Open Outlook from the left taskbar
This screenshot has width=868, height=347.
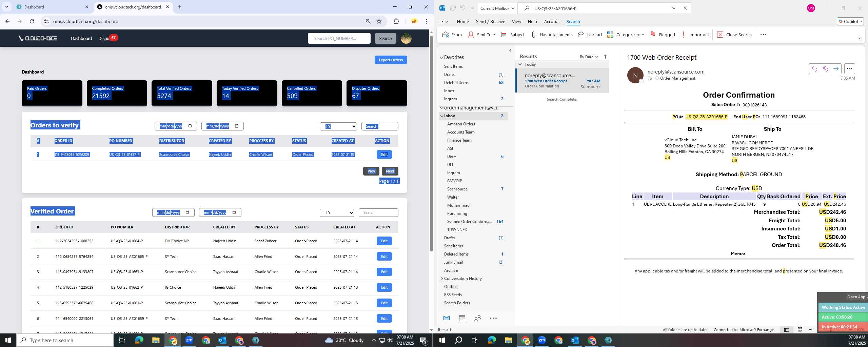(x=222, y=340)
